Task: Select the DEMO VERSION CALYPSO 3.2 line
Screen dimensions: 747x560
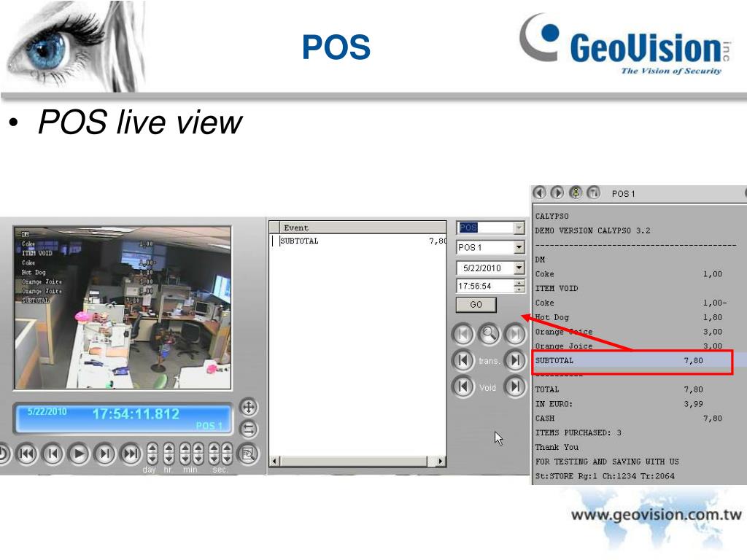Action: point(592,230)
